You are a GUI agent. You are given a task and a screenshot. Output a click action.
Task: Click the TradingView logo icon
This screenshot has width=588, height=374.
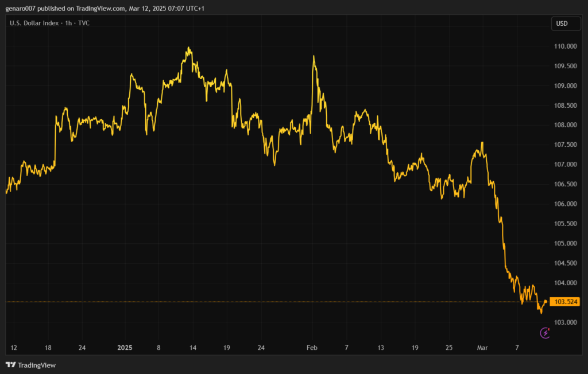pos(10,365)
